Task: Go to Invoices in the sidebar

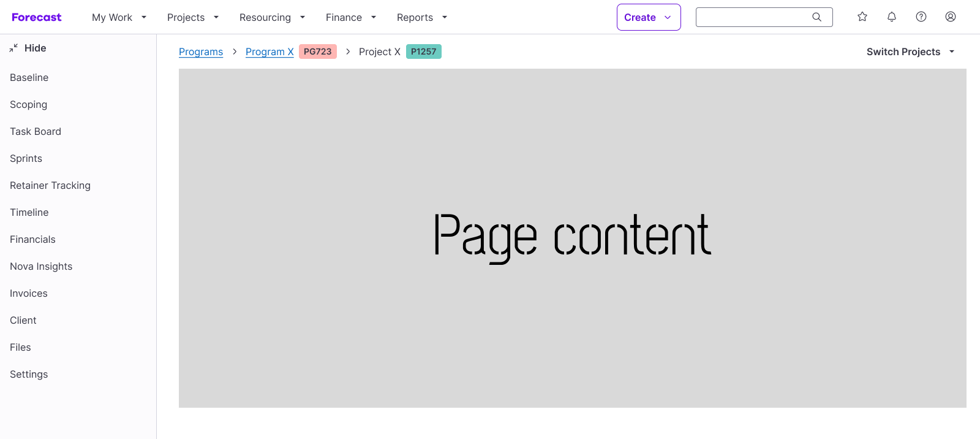Action: 29,293
